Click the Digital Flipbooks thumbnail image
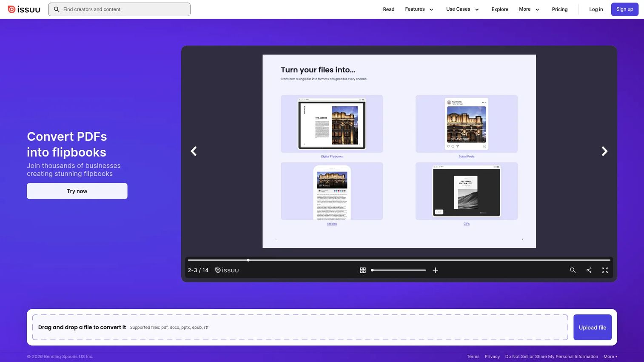 point(332,124)
